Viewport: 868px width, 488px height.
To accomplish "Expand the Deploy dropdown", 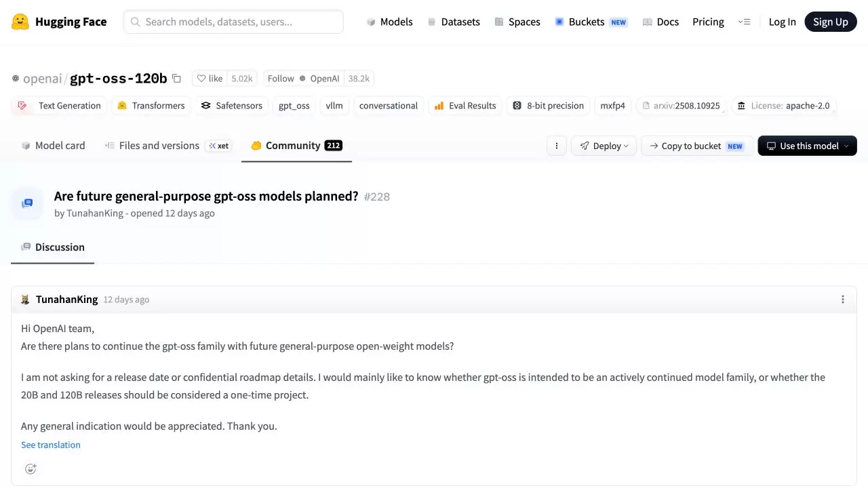I will pyautogui.click(x=604, y=146).
